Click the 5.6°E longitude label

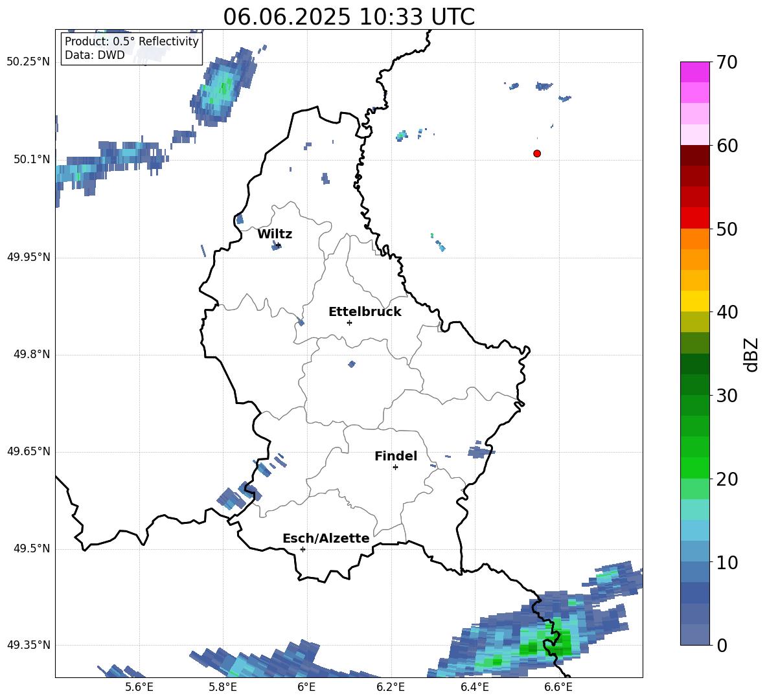139,687
